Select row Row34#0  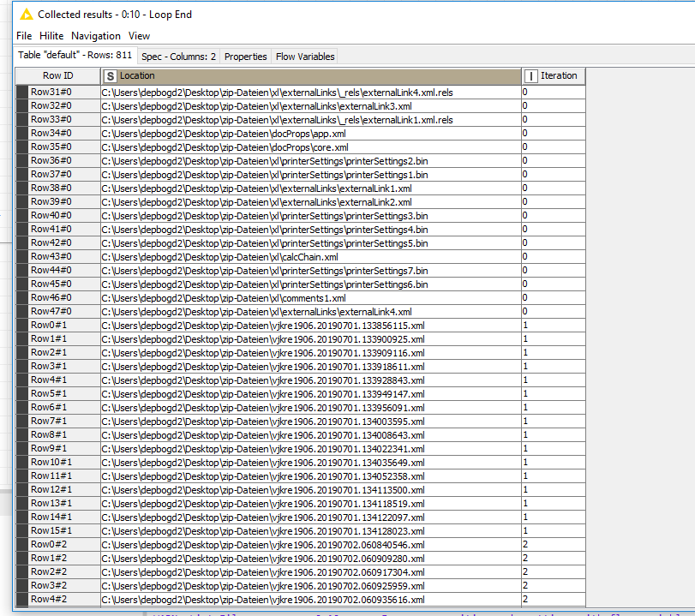click(x=58, y=134)
